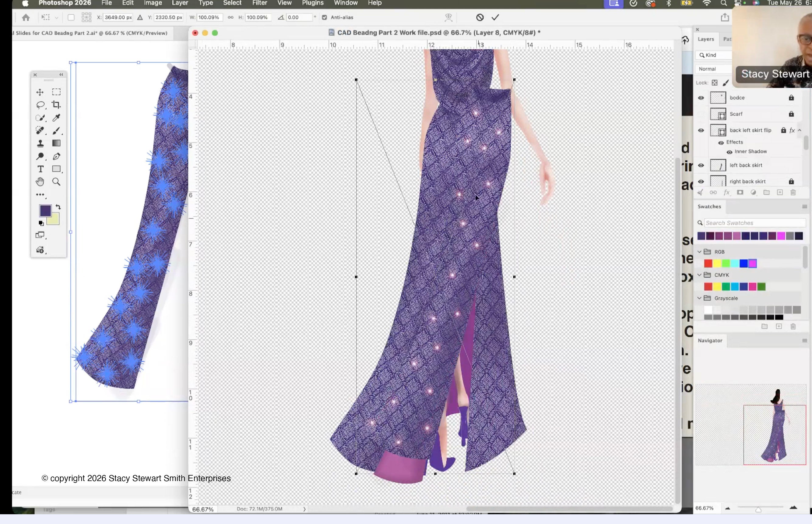Open Navigator panel options menu
The width and height of the screenshot is (812, 524).
click(804, 341)
